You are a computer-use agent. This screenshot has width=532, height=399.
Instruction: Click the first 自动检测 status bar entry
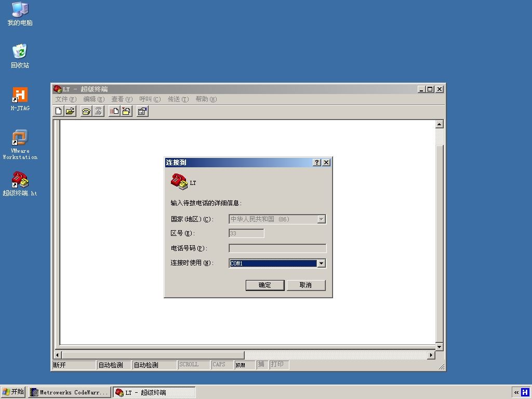pyautogui.click(x=114, y=365)
